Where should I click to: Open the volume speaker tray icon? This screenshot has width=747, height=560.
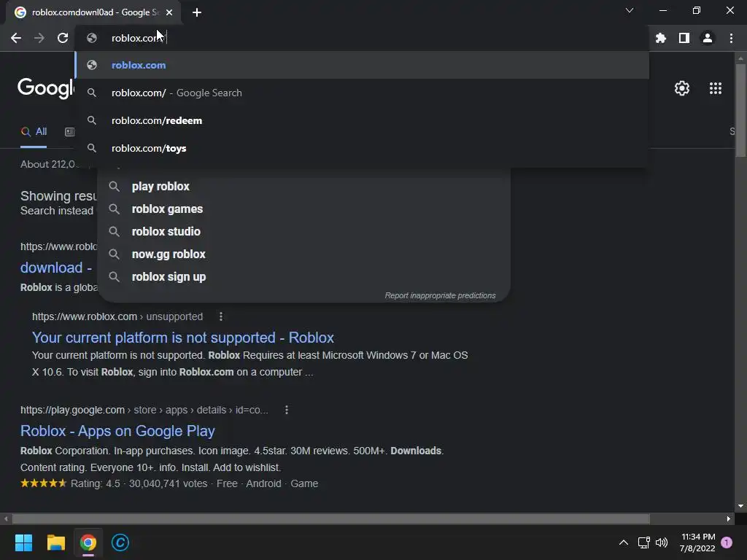(x=662, y=542)
